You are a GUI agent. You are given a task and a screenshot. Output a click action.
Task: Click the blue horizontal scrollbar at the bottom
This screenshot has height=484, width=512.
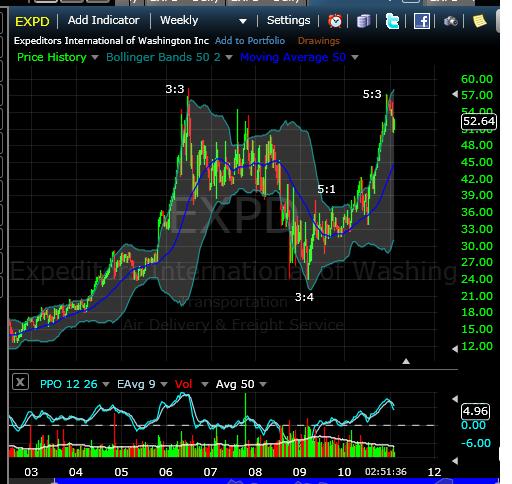277,481
